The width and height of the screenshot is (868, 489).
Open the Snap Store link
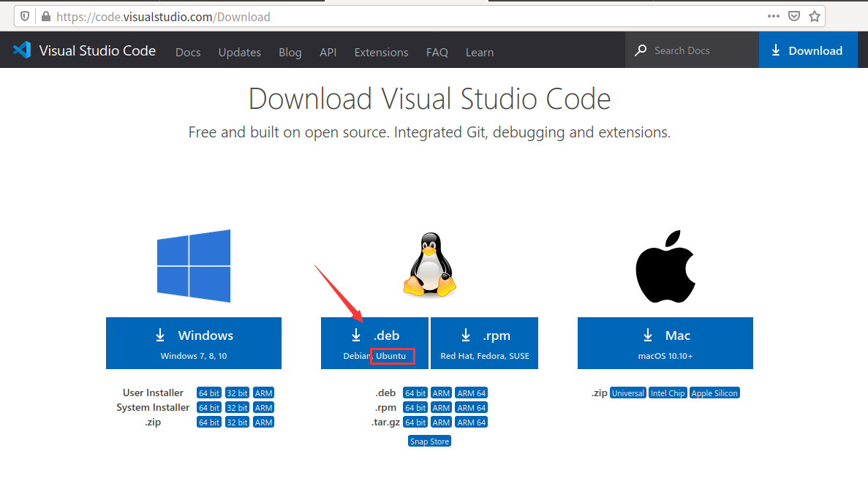point(429,441)
